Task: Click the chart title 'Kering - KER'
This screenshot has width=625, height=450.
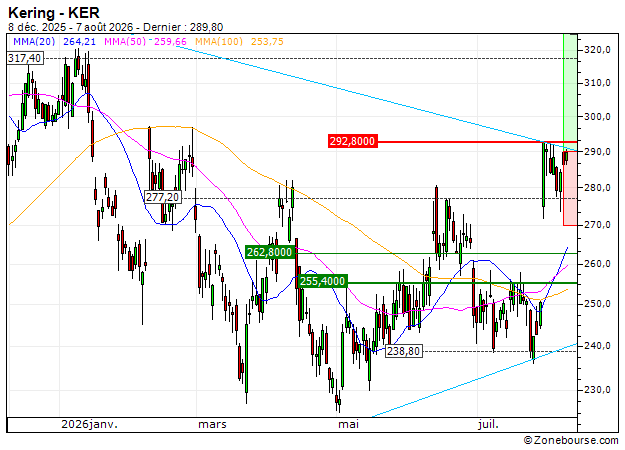Action: [x=54, y=13]
